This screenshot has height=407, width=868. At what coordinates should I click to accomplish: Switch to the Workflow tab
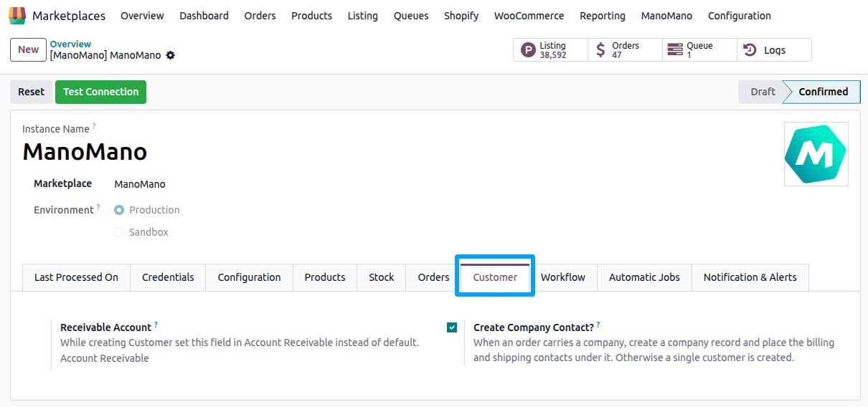tap(563, 277)
